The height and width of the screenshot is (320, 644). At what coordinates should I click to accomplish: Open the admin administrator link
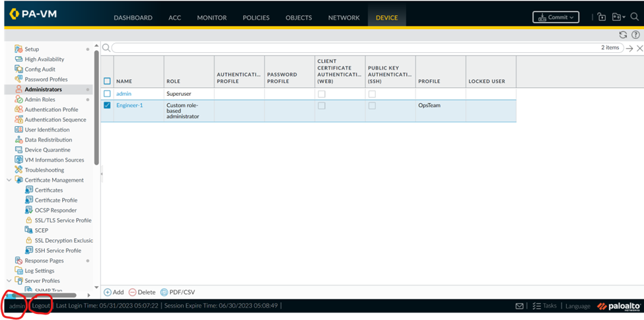pyautogui.click(x=124, y=94)
